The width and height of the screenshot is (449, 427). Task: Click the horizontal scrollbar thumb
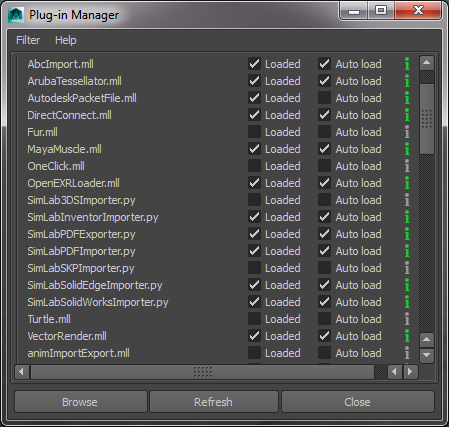202,371
